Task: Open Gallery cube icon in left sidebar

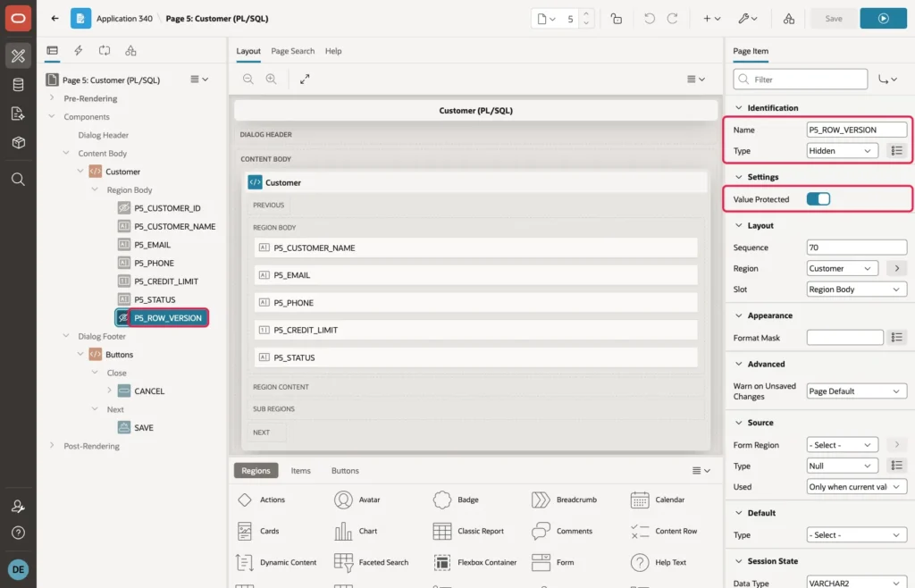Action: (18, 142)
